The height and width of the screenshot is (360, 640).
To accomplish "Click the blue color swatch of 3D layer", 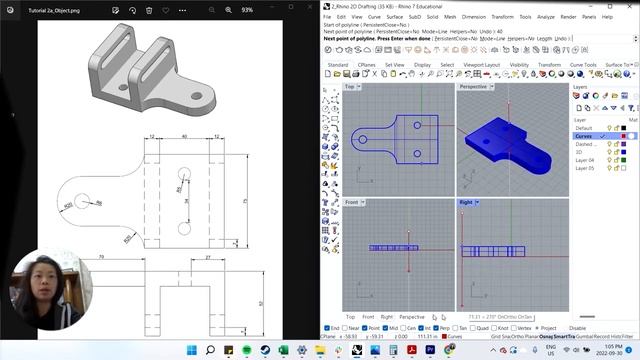I will [x=624, y=152].
